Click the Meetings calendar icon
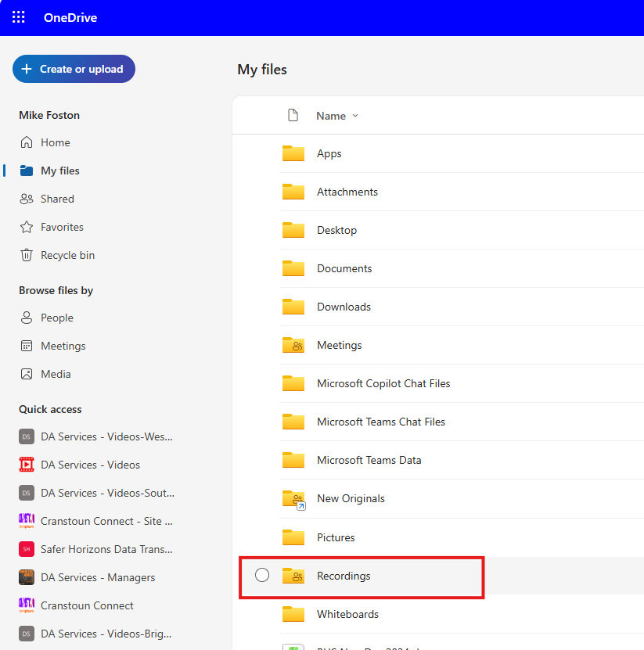Image resolution: width=644 pixels, height=650 pixels. coord(27,346)
